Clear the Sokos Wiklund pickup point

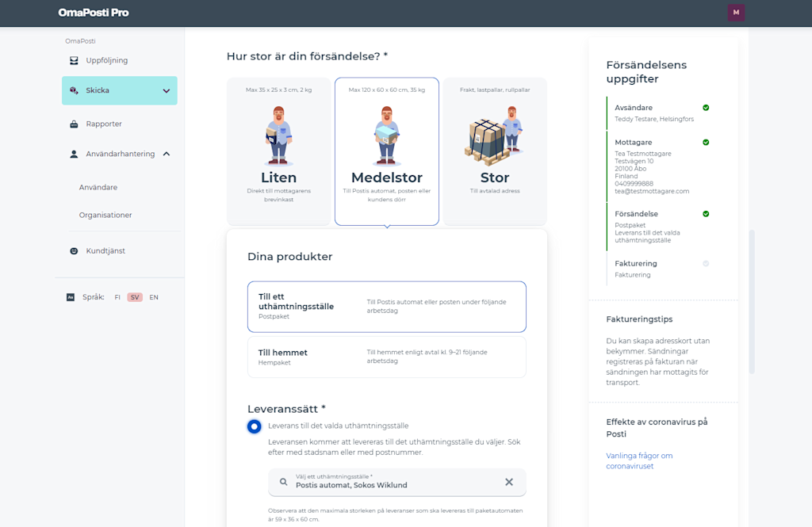click(509, 482)
